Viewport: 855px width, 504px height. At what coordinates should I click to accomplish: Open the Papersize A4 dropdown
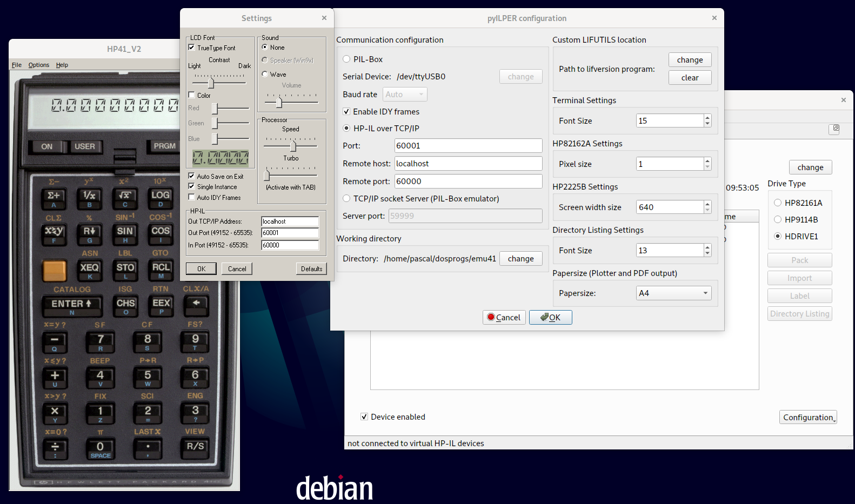673,293
